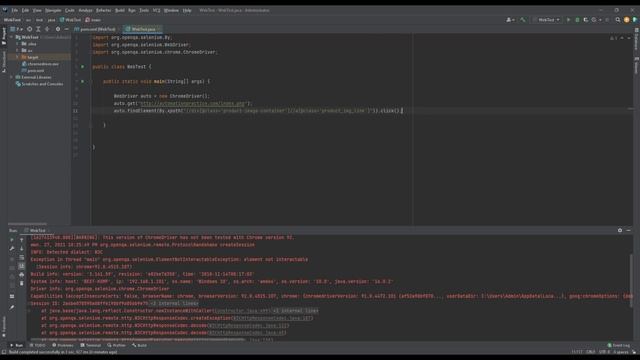The width and height of the screenshot is (640, 360).
Task: Collapse all in project tree
Action: click(47, 29)
